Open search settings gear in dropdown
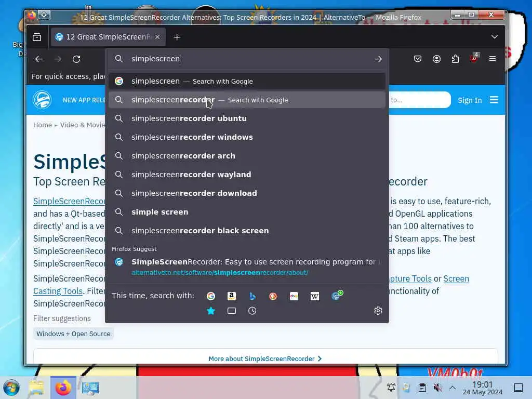The width and height of the screenshot is (532, 399). [x=378, y=311]
